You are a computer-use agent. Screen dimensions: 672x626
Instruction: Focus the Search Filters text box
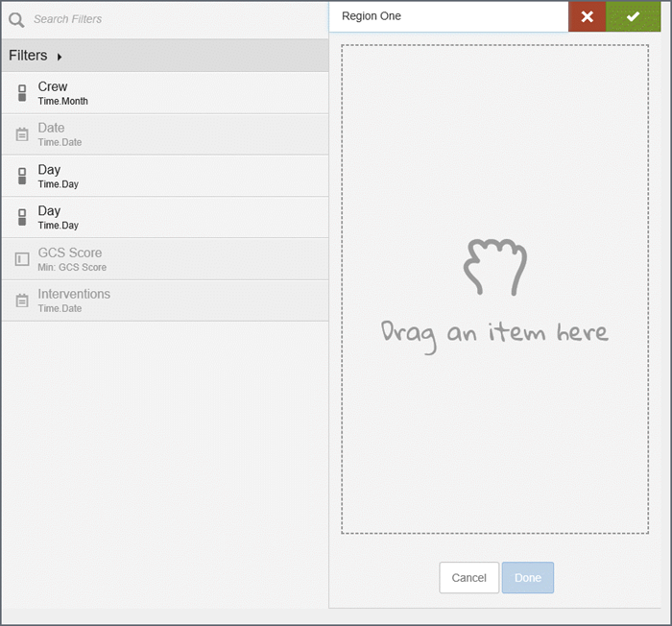click(x=173, y=19)
